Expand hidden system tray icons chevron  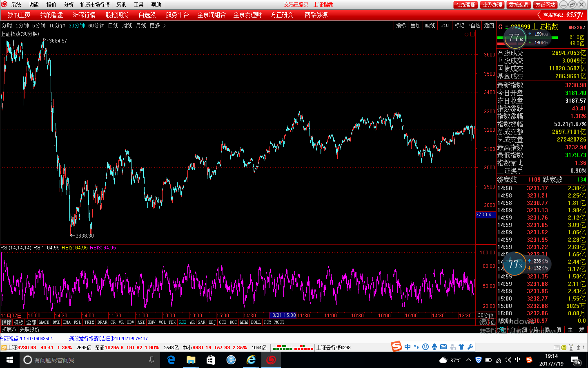469,360
